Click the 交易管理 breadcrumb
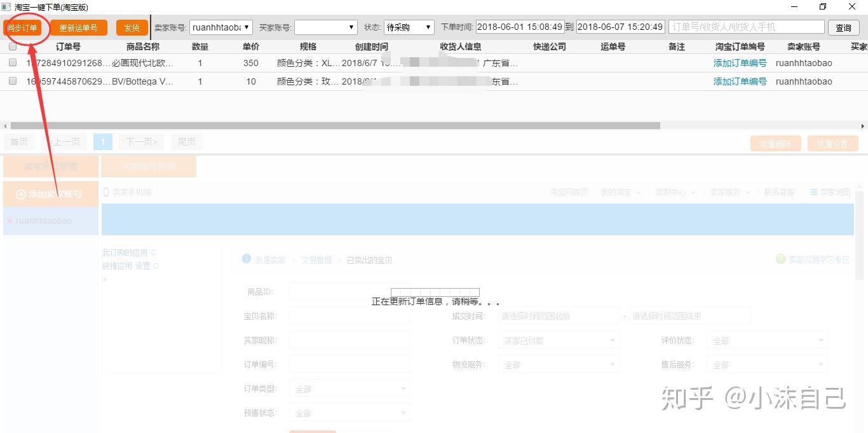 pos(316,260)
